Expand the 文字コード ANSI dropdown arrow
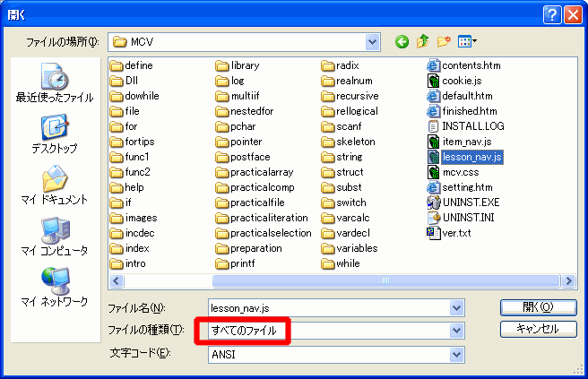This screenshot has height=379, width=588. tap(456, 355)
